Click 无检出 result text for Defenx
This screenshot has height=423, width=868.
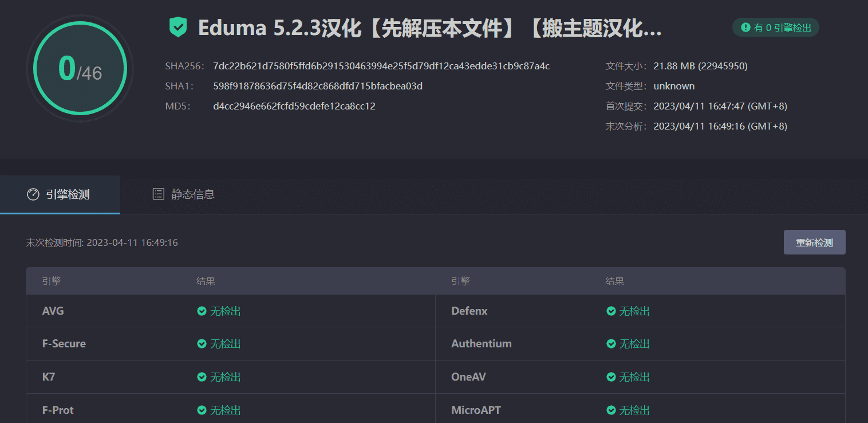pos(635,311)
